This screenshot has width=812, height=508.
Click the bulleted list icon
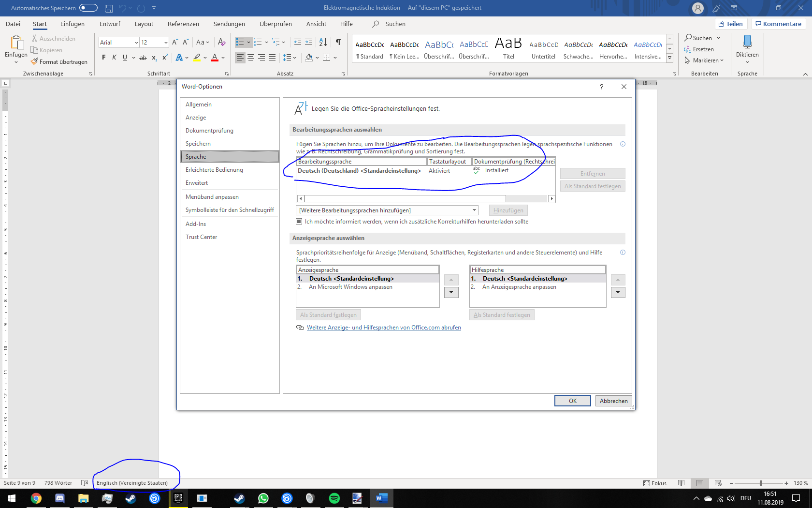click(x=240, y=43)
